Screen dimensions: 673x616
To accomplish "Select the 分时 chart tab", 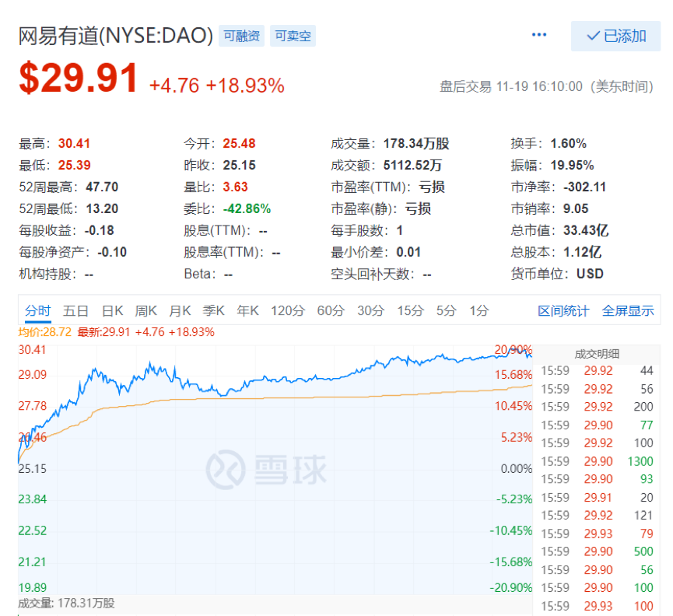I will point(38,310).
